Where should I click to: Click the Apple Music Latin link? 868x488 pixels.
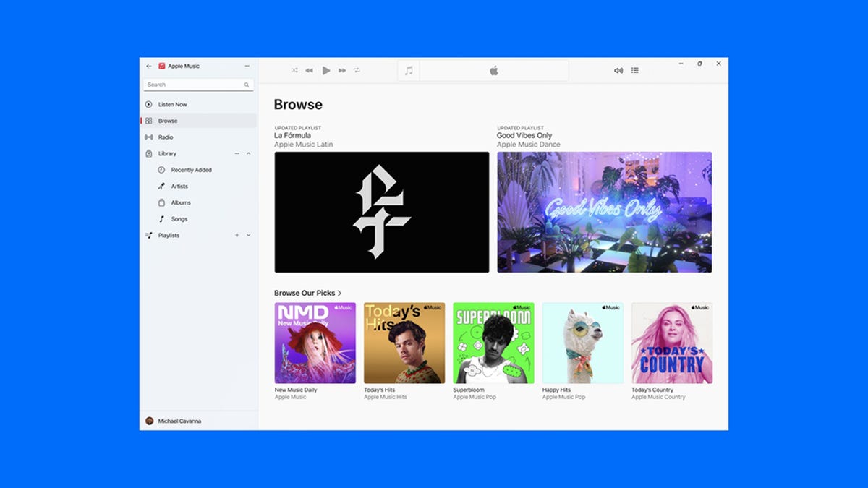pos(304,145)
